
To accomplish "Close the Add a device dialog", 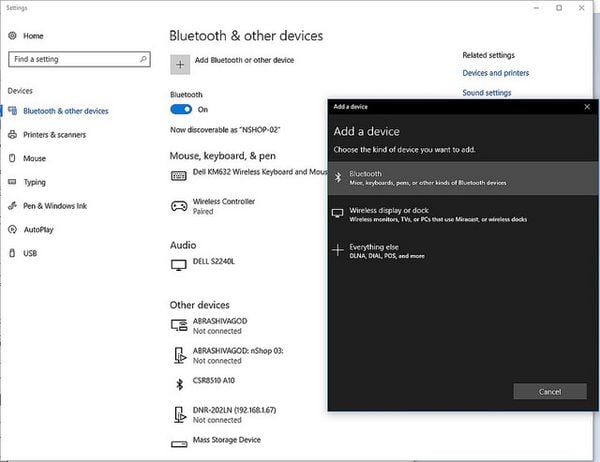I will [x=587, y=107].
